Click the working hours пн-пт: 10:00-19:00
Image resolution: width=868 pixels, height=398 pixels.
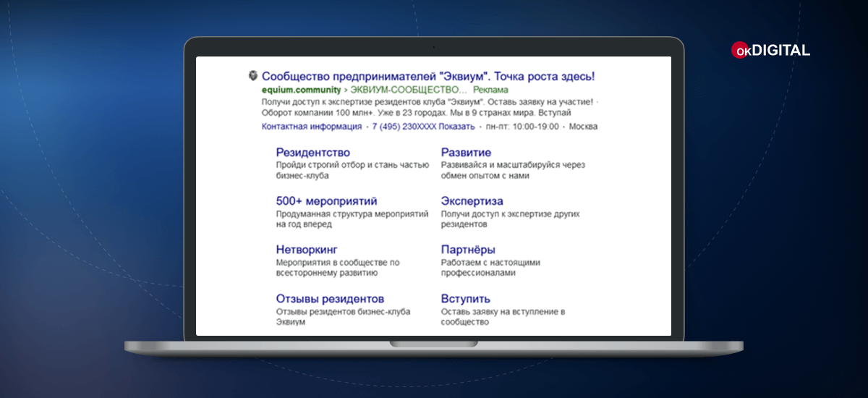pyautogui.click(x=521, y=127)
